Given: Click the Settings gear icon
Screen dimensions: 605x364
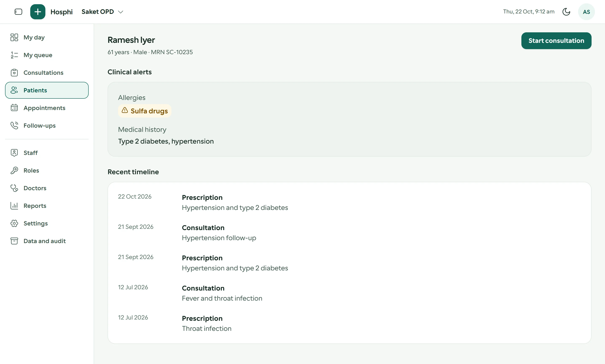Looking at the screenshot, I should click(14, 223).
